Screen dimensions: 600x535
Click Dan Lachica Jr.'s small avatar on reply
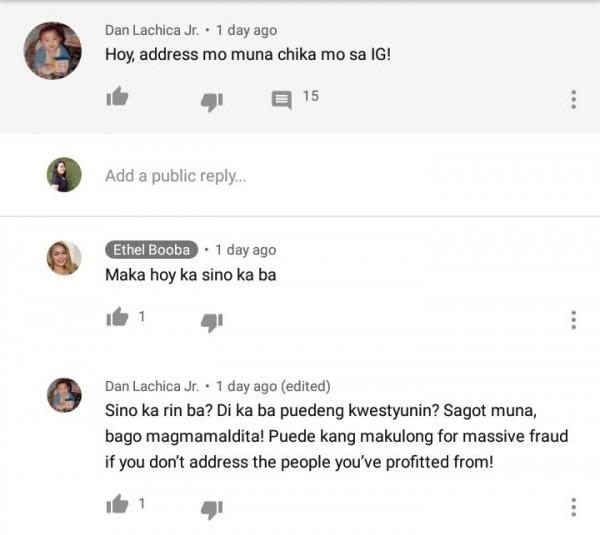(64, 394)
